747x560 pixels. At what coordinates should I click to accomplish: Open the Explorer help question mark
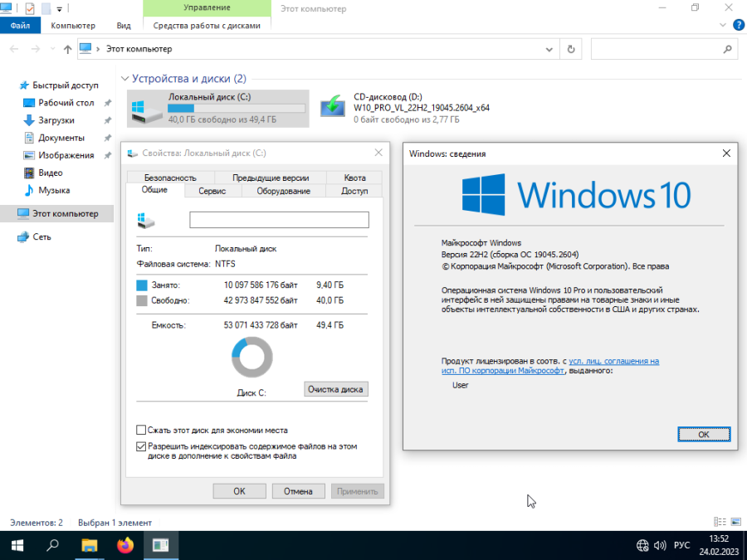pyautogui.click(x=738, y=25)
